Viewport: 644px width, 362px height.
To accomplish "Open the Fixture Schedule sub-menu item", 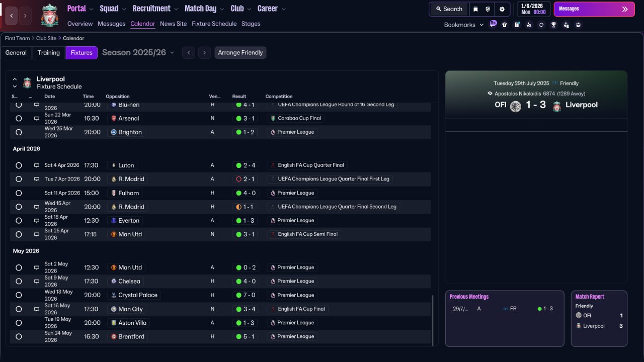I will 214,24.
